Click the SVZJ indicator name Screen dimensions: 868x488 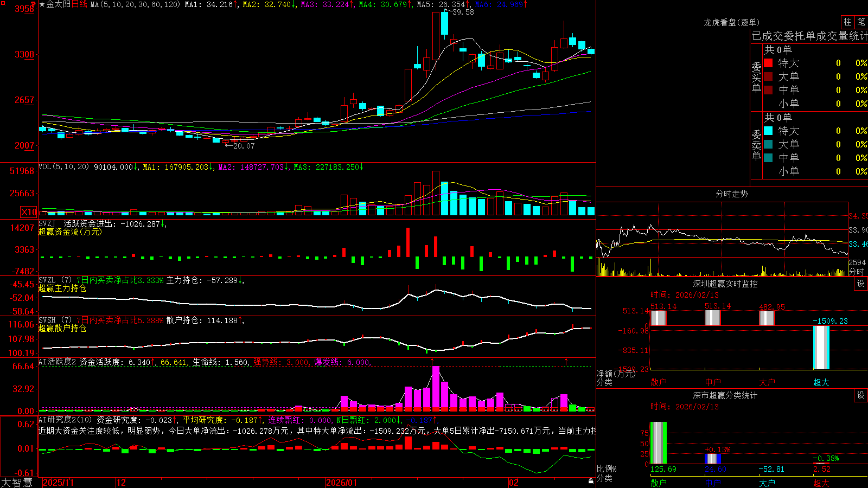click(x=47, y=223)
